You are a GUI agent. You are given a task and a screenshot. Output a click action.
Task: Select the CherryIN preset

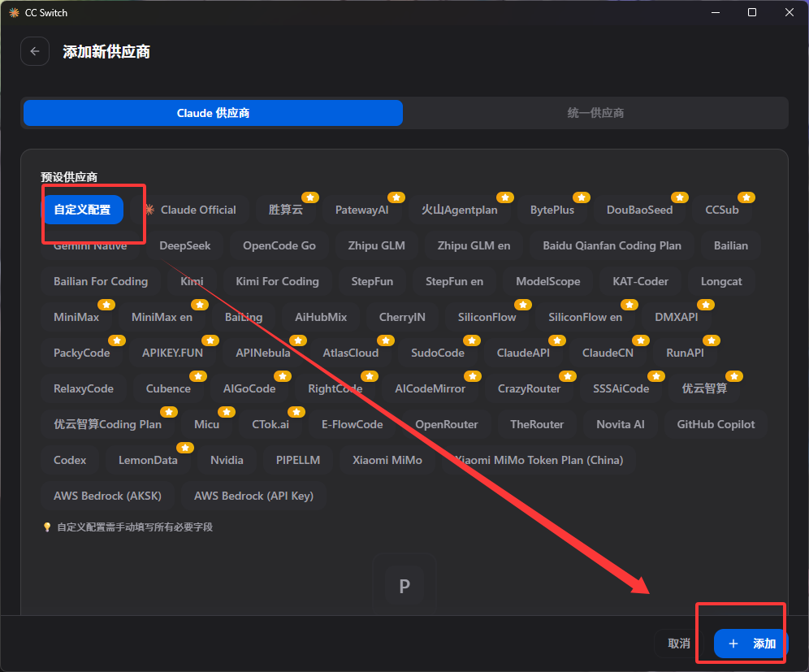coord(402,317)
